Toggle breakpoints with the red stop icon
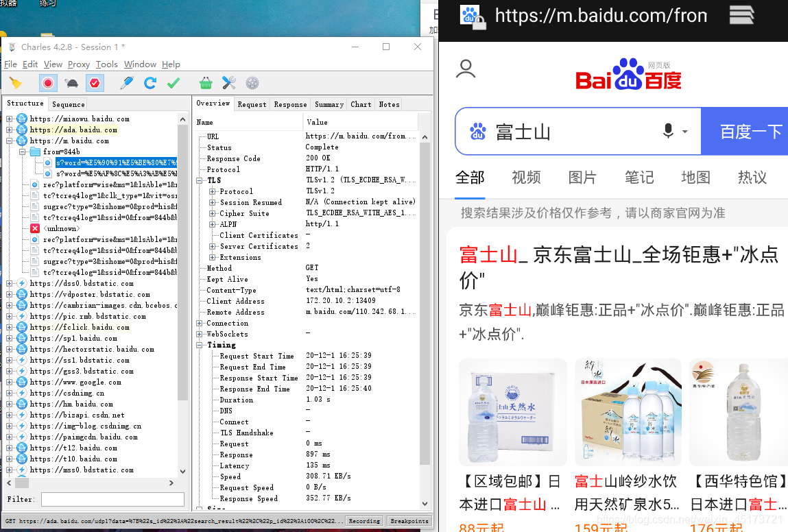This screenshot has width=788, height=532. click(94, 82)
